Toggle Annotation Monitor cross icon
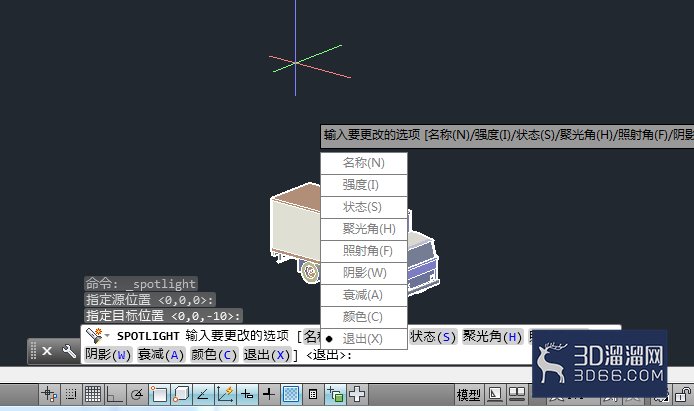This screenshot has width=694, height=411. 357,394
